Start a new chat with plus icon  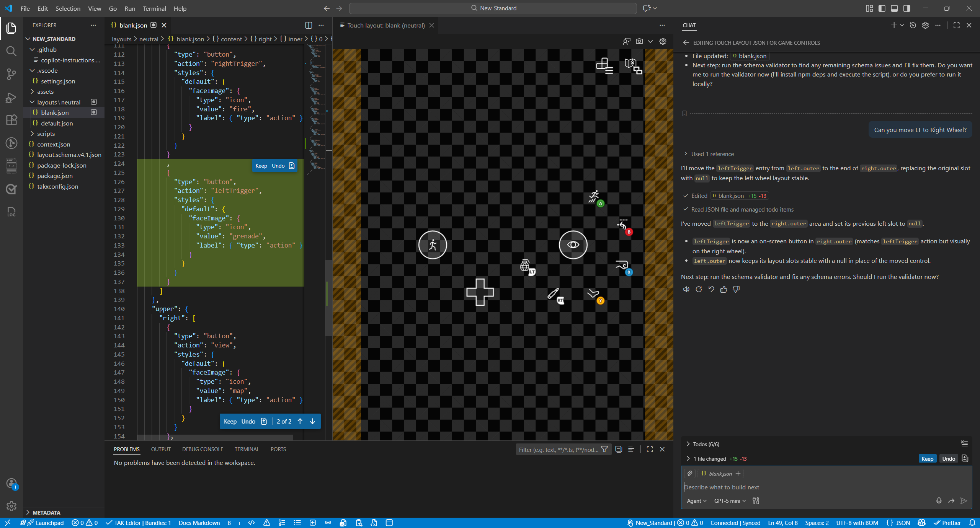[x=894, y=25]
